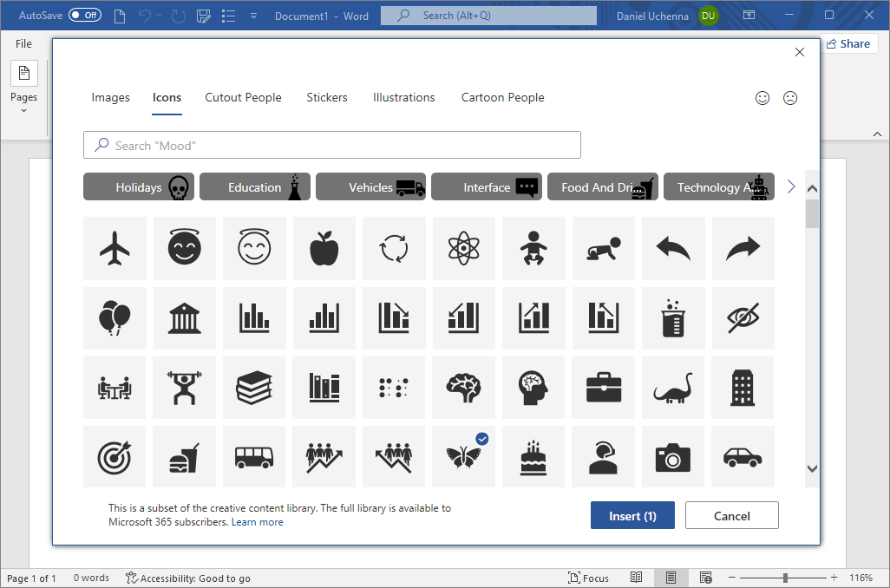
Task: Select the stacked books icon
Action: coord(254,387)
